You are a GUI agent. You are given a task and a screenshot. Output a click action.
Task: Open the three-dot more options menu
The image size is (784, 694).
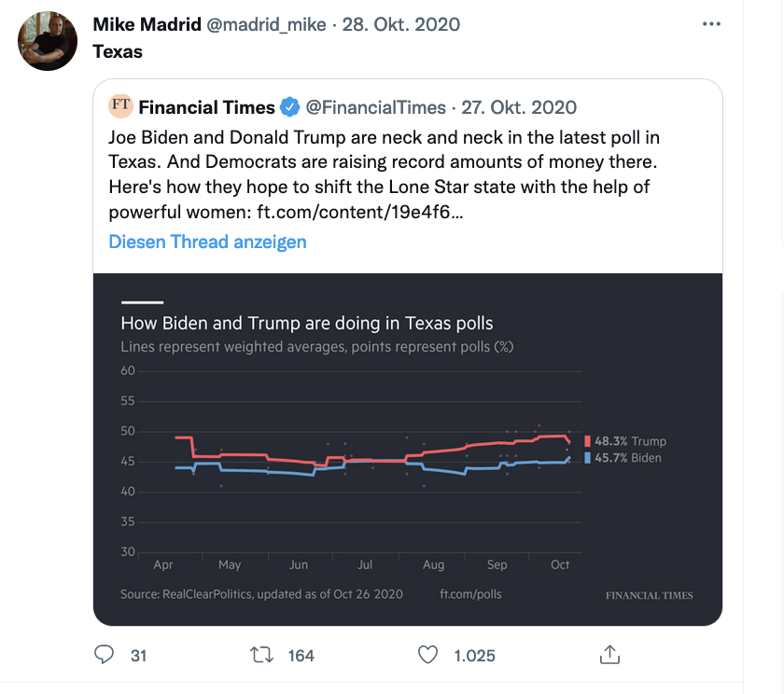(711, 24)
